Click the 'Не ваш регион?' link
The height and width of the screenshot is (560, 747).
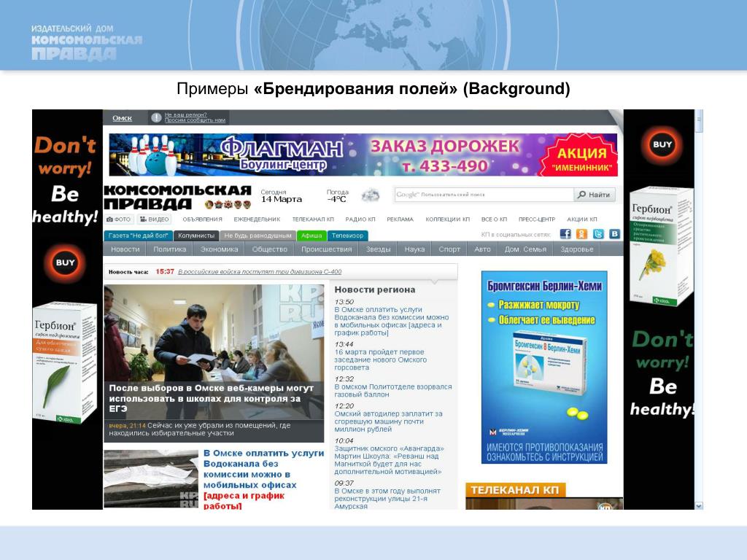(186, 114)
